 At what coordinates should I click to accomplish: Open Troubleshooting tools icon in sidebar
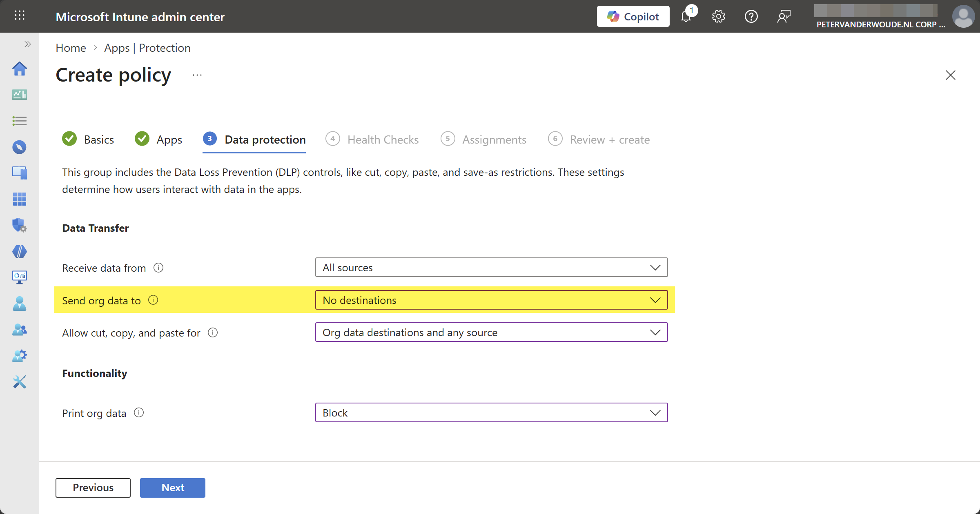(x=19, y=382)
